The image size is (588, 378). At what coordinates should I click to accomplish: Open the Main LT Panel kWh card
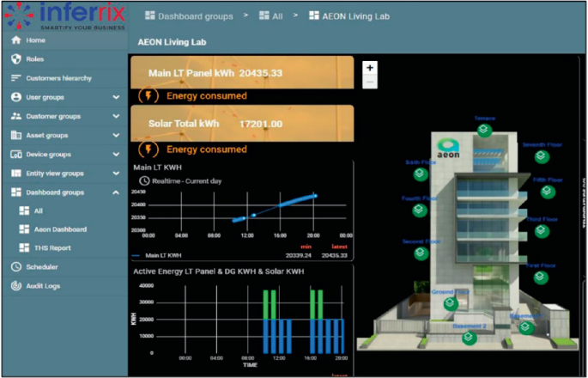(242, 72)
